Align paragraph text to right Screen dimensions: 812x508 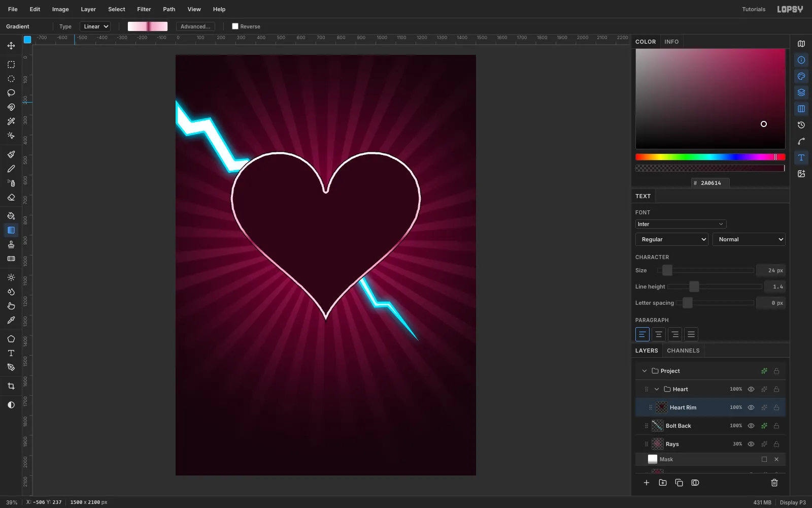675,334
